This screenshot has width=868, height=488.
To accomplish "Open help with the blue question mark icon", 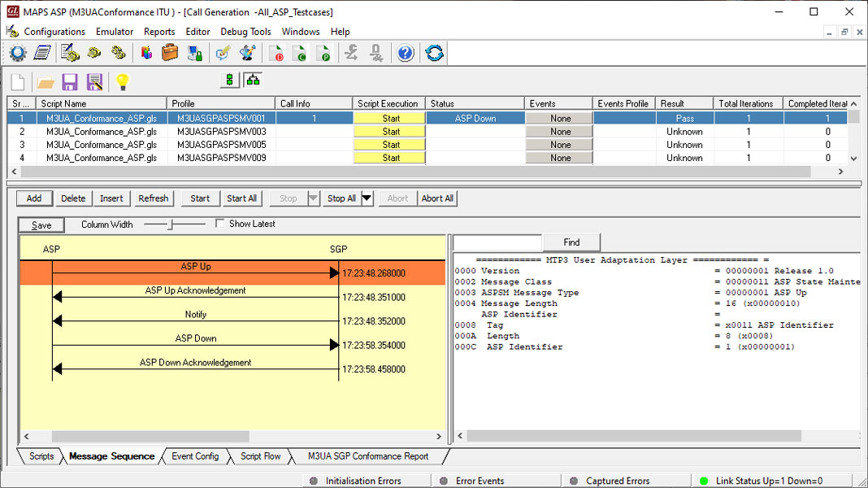I will [x=406, y=53].
